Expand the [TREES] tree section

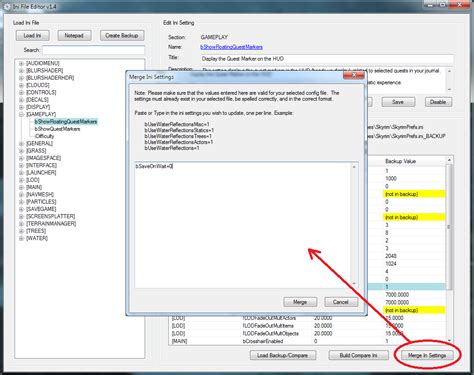(21, 231)
